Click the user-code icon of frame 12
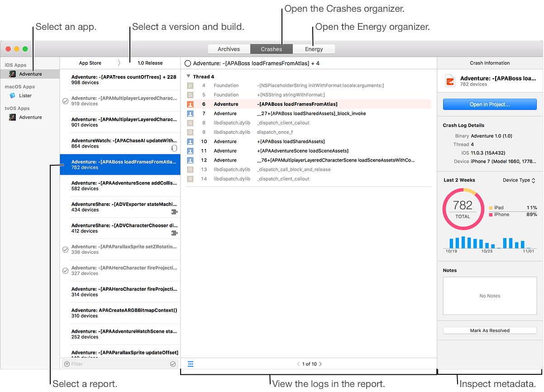This screenshot has height=392, width=544. point(191,160)
